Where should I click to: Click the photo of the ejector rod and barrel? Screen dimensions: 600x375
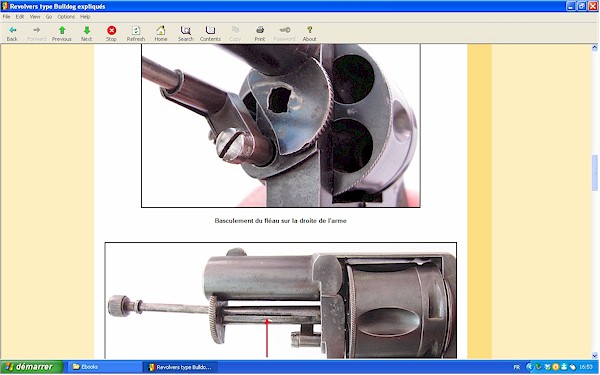pos(281,300)
